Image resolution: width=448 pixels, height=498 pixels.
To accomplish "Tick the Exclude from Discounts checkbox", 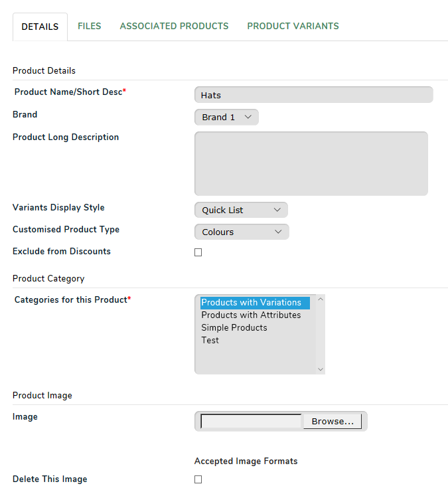I will tap(198, 252).
